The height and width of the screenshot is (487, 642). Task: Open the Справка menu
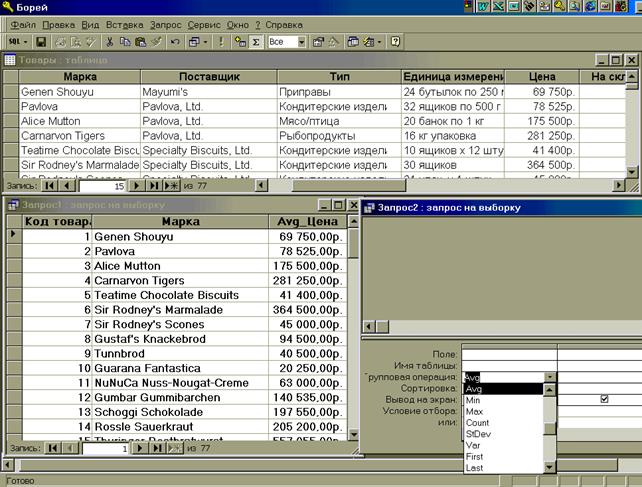point(284,25)
